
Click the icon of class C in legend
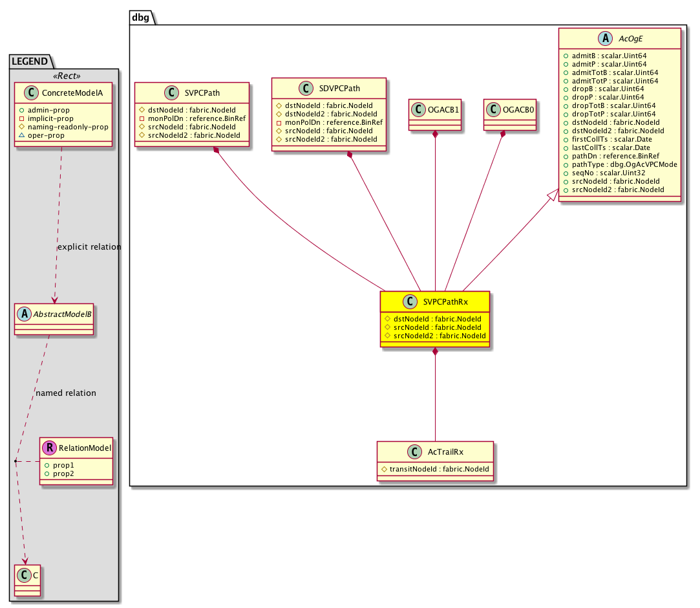tap(20, 573)
